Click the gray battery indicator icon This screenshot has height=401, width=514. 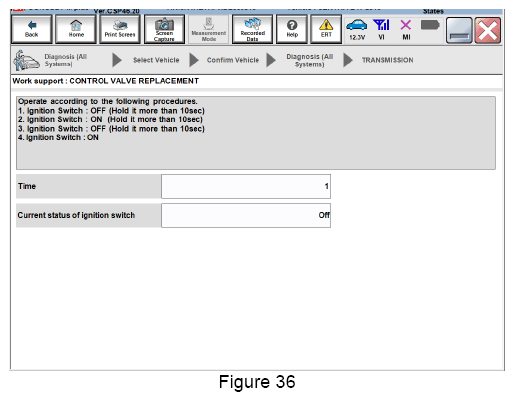point(430,25)
